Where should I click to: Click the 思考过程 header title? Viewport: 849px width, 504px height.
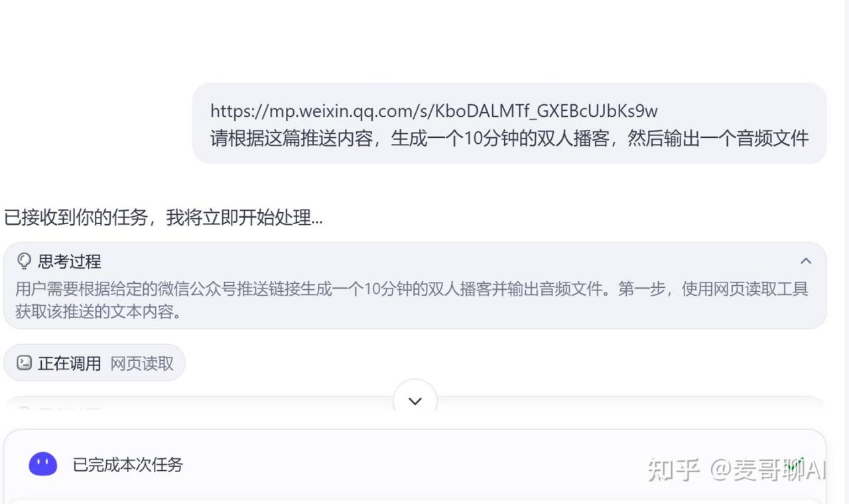70,261
